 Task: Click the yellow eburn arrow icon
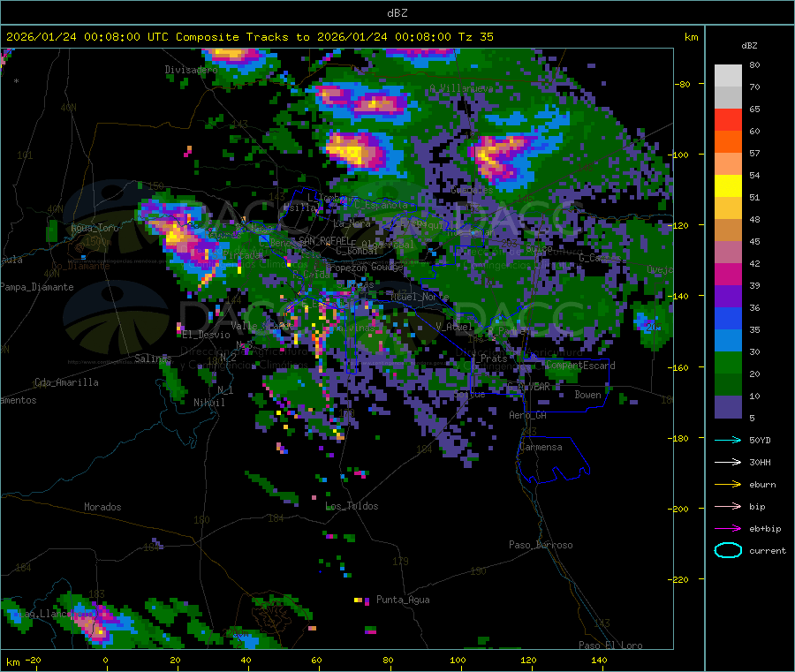pos(728,485)
